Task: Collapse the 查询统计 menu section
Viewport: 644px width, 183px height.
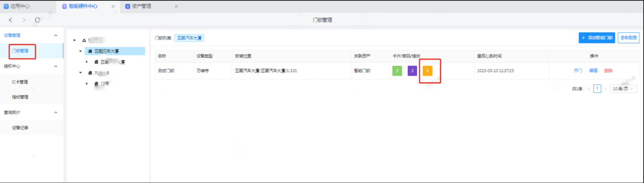Action: point(56,112)
